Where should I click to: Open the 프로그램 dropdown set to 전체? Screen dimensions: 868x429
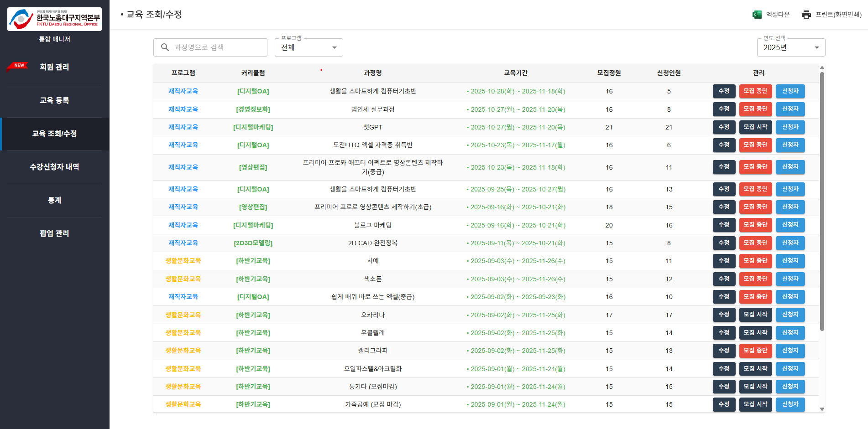coord(309,47)
